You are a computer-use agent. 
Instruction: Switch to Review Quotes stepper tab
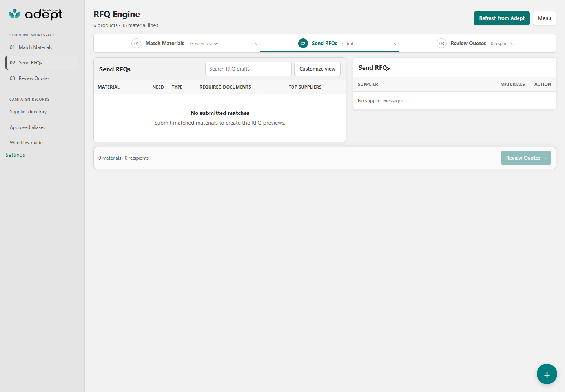477,44
